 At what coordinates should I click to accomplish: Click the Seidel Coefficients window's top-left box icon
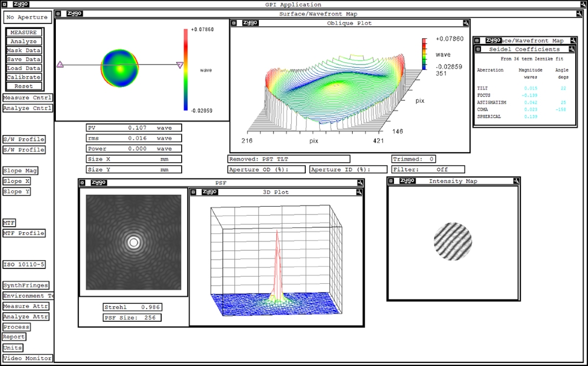tap(479, 49)
